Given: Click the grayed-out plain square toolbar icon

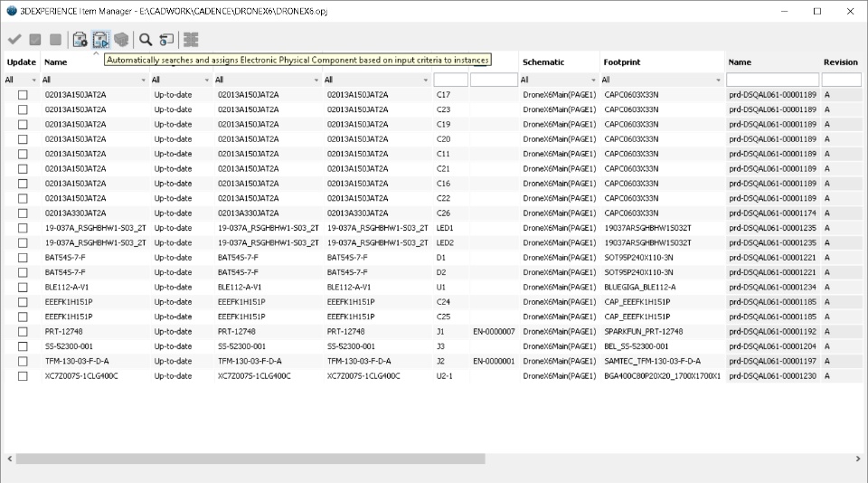Looking at the screenshot, I should point(55,39).
